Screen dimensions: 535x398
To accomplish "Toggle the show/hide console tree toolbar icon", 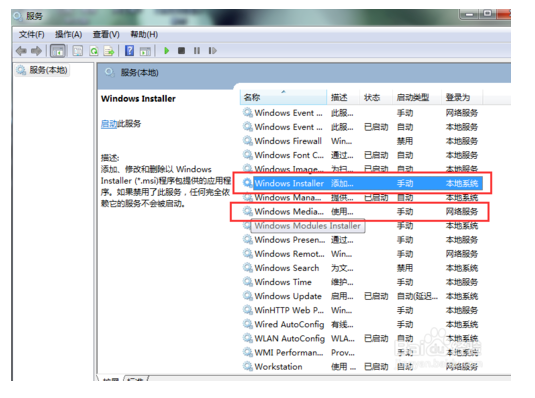I will (58, 51).
